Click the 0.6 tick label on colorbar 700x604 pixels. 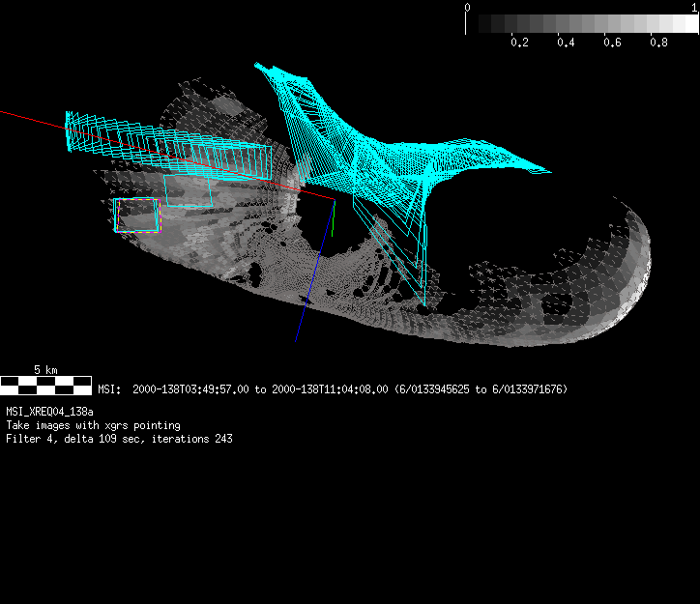[612, 43]
